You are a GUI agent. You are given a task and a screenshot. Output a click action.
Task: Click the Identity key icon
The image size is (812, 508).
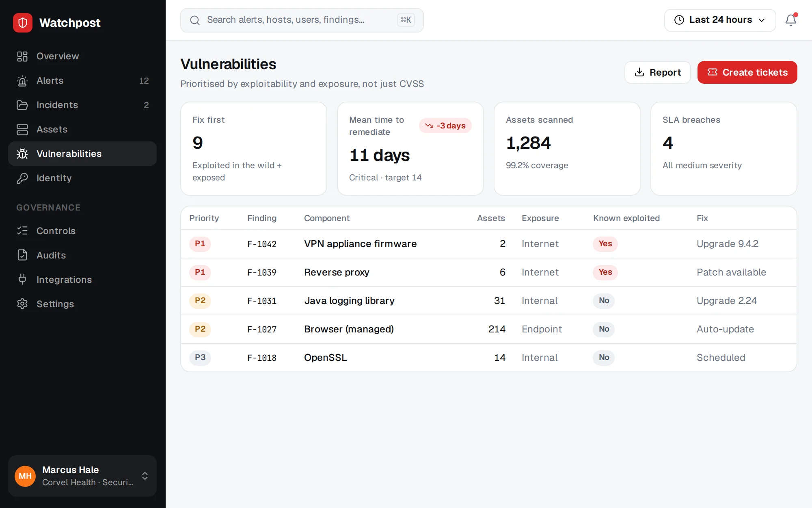click(22, 178)
